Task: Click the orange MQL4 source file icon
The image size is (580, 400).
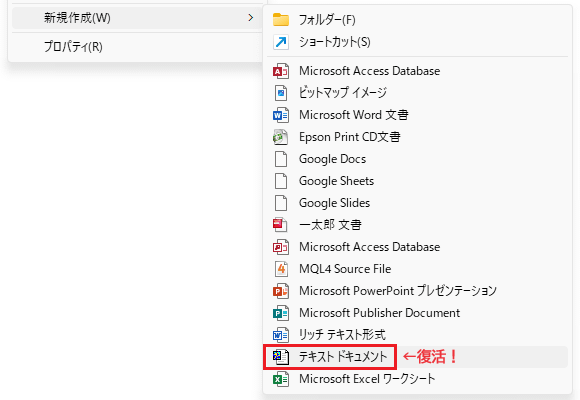Action: [x=281, y=269]
